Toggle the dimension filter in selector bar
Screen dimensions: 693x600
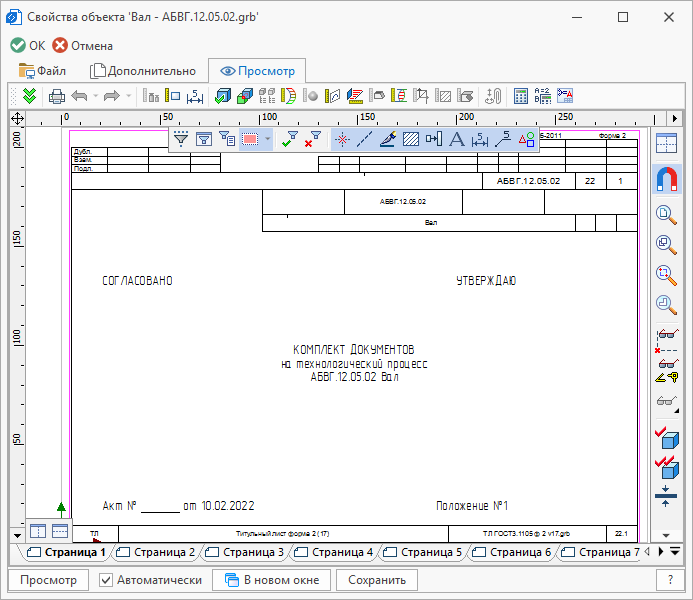coord(480,139)
